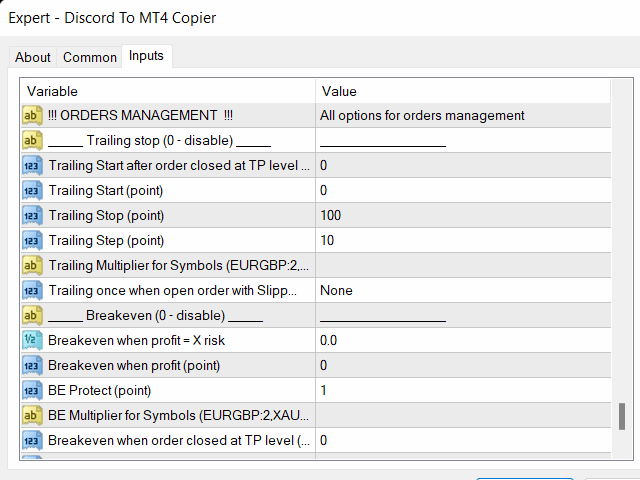
Task: Click the ORDERS MANAGEMENT string icon
Action: (32, 116)
